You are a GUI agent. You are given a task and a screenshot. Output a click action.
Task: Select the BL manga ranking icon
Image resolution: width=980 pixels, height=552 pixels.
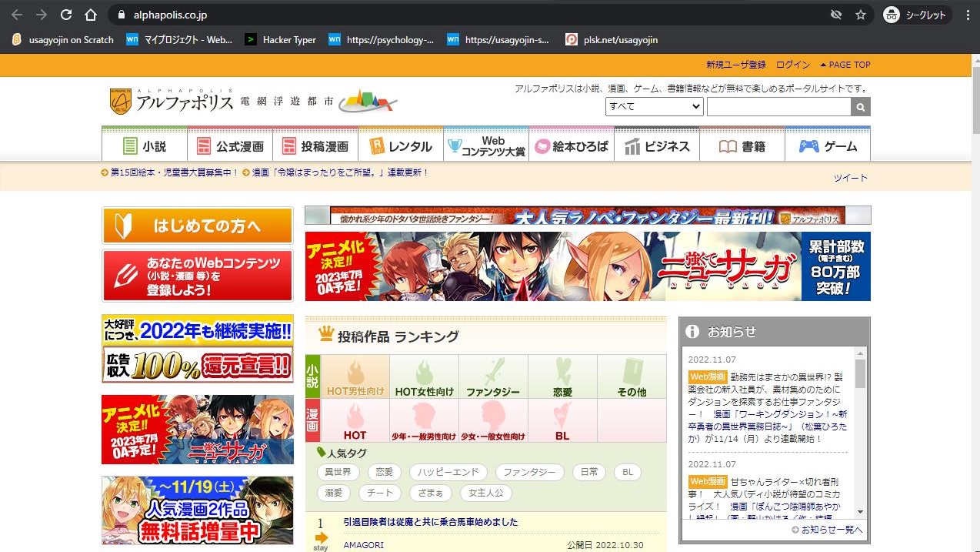click(563, 420)
